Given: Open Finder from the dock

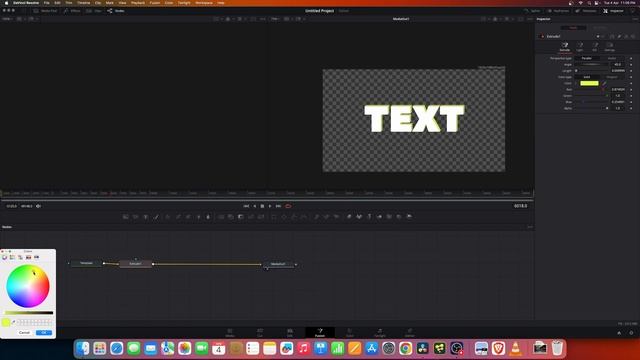Looking at the screenshot, I should (83, 348).
